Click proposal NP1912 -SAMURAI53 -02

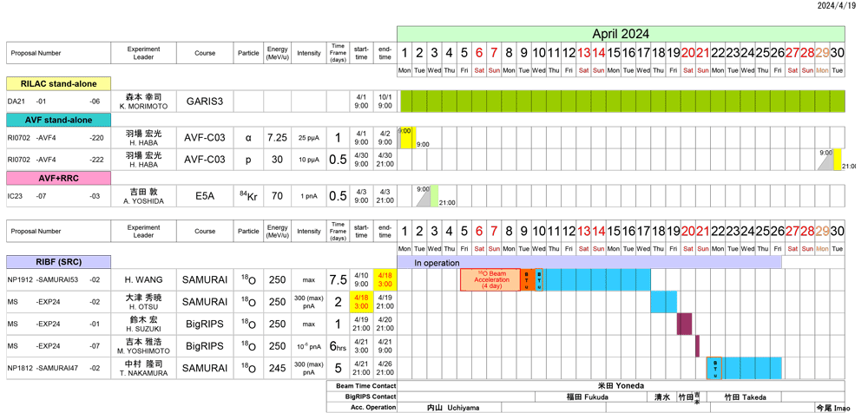pyautogui.click(x=59, y=279)
